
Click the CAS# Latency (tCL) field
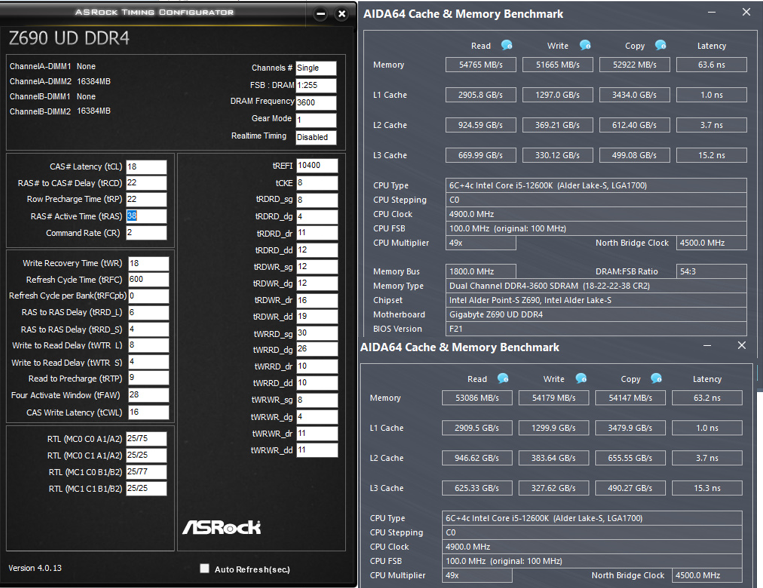coord(146,167)
